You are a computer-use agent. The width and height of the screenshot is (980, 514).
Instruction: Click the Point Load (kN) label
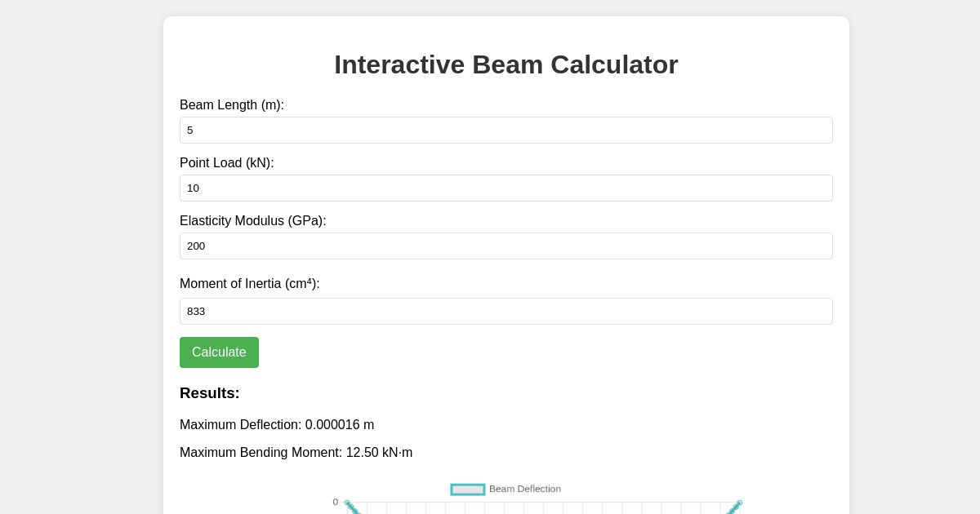pos(227,162)
